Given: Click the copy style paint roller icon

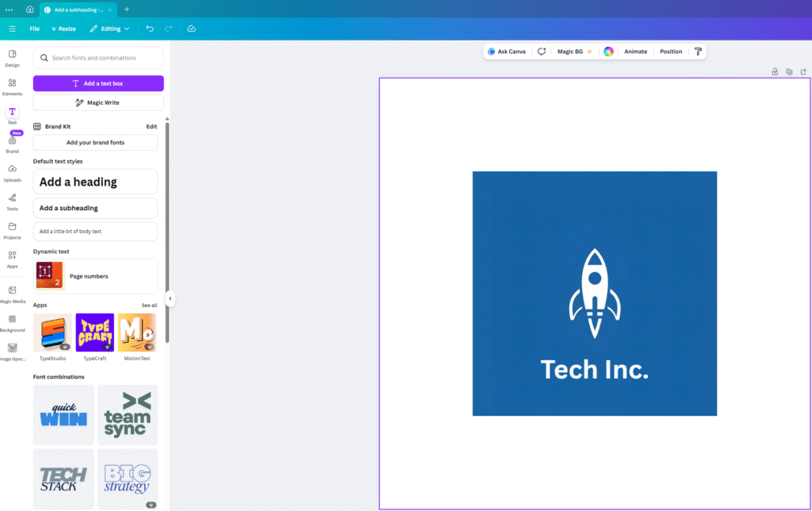Looking at the screenshot, I should [698, 52].
